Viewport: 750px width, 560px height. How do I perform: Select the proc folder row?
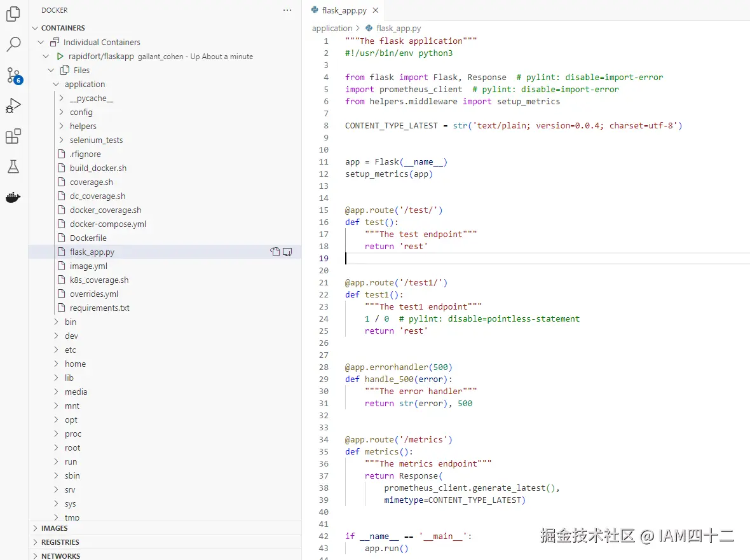click(165, 434)
